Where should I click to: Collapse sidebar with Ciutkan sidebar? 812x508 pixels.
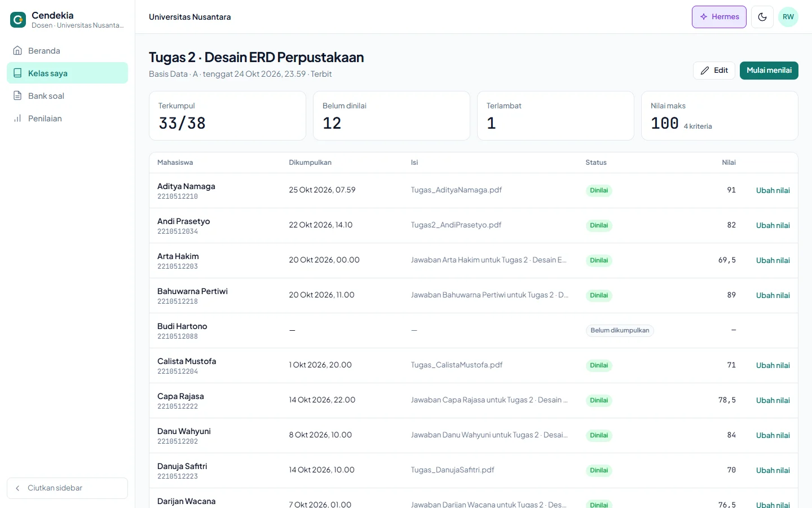tap(67, 488)
